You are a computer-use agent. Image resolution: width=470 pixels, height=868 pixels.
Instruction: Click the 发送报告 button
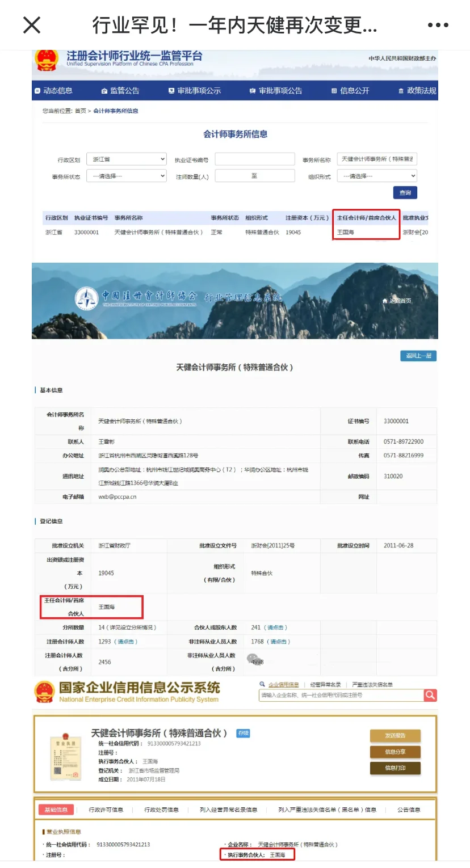click(x=395, y=736)
